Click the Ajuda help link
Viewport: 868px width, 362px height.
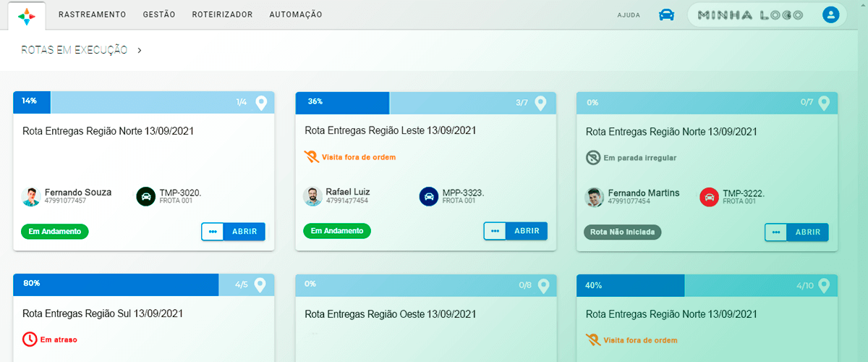[x=629, y=15]
